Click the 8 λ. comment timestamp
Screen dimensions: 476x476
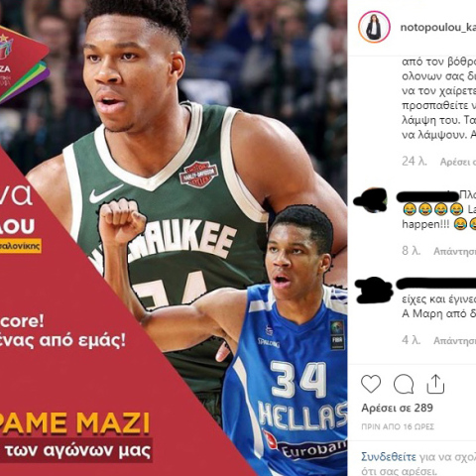coord(412,251)
